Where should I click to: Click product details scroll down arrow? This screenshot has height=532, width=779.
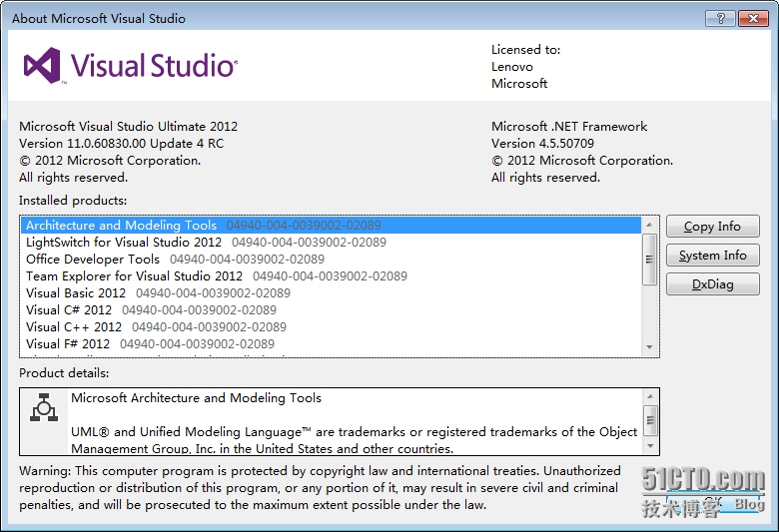650,446
